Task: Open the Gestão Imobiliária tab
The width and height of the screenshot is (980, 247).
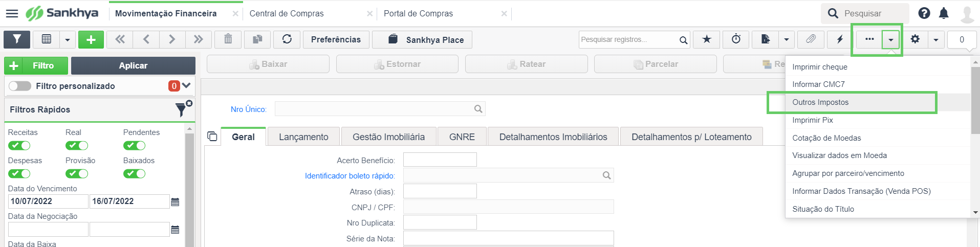Action: [x=388, y=137]
